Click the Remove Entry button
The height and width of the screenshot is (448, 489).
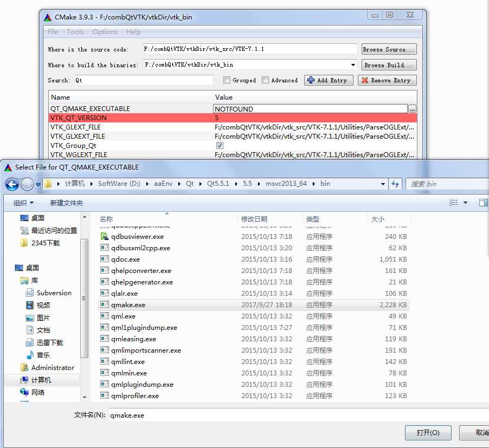point(387,80)
